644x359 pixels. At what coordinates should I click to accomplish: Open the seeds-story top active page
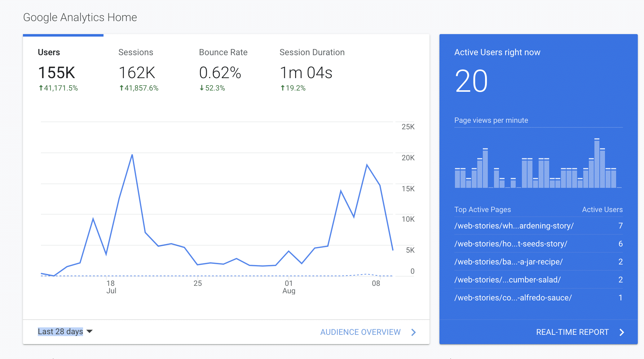[x=511, y=244]
